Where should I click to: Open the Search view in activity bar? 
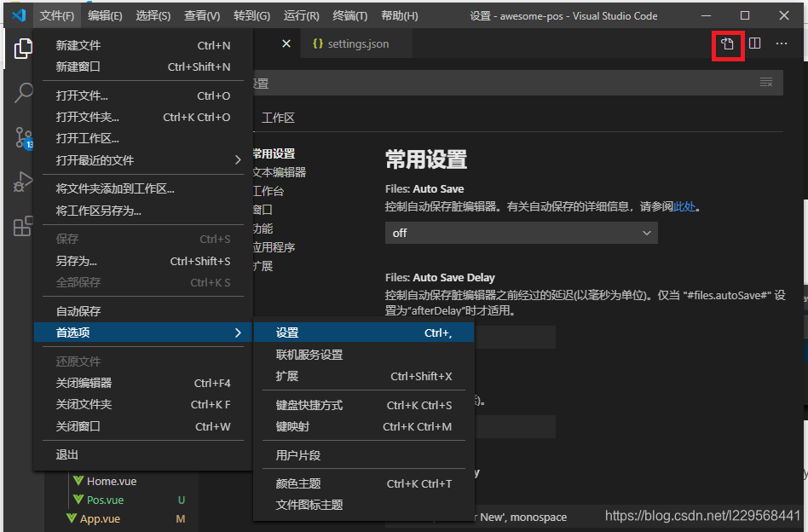(x=23, y=93)
